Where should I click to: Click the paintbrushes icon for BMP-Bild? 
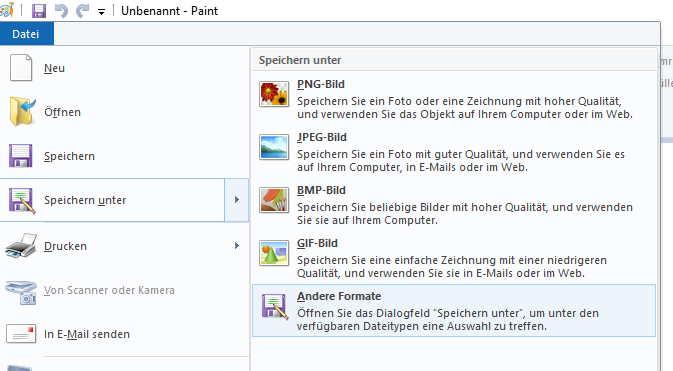(x=274, y=200)
